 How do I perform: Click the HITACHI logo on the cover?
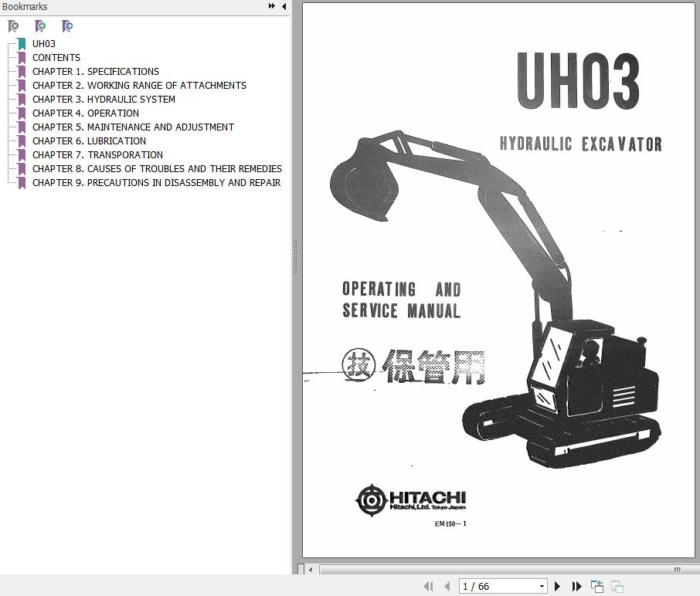tap(411, 500)
